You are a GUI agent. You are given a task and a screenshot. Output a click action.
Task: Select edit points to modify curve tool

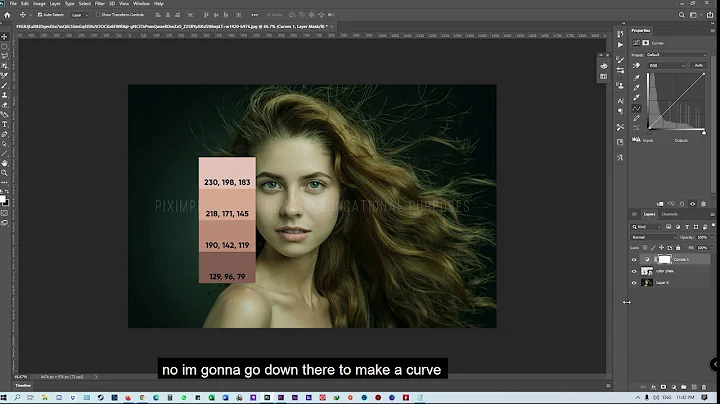coord(636,108)
